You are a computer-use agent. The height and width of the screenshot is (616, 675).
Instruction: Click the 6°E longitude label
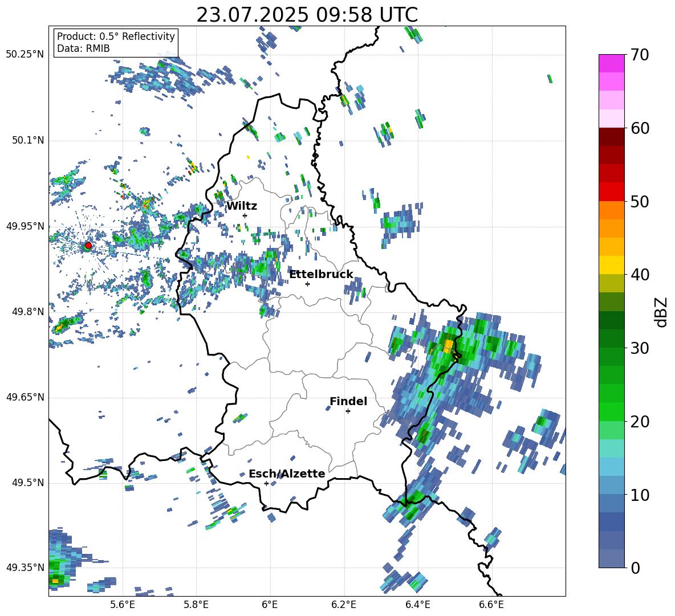pos(270,605)
